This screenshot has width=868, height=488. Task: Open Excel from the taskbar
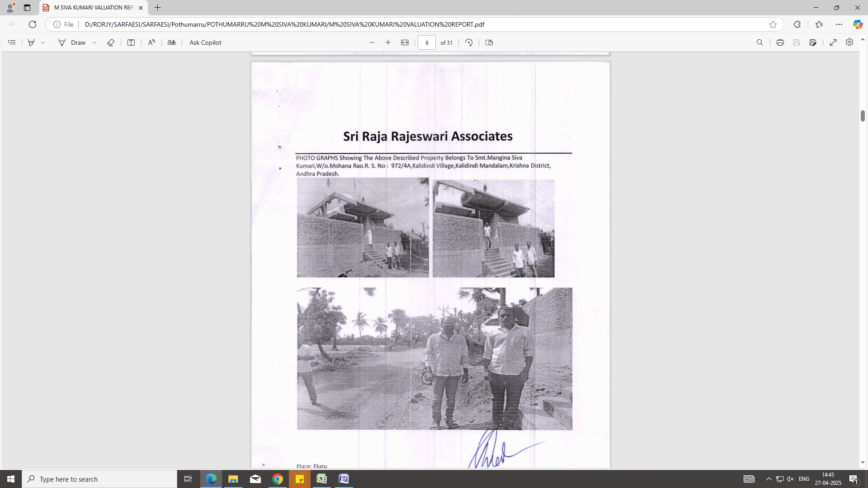click(x=321, y=479)
